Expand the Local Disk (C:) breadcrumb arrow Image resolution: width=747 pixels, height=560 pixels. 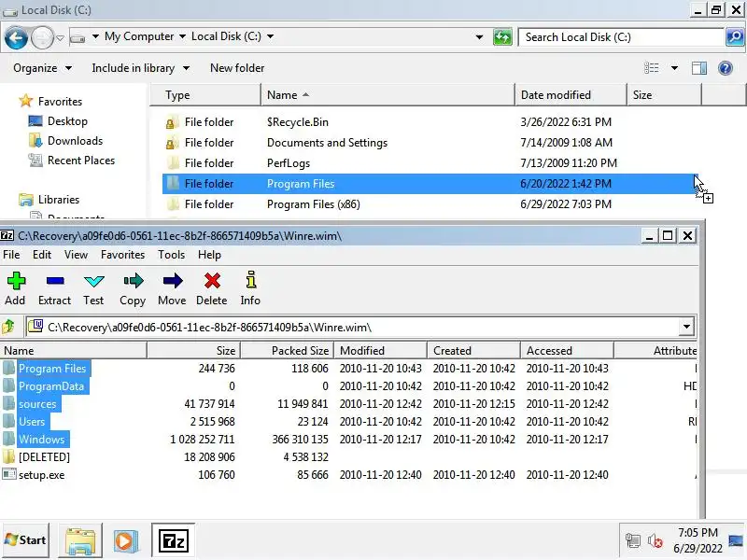[270, 36]
